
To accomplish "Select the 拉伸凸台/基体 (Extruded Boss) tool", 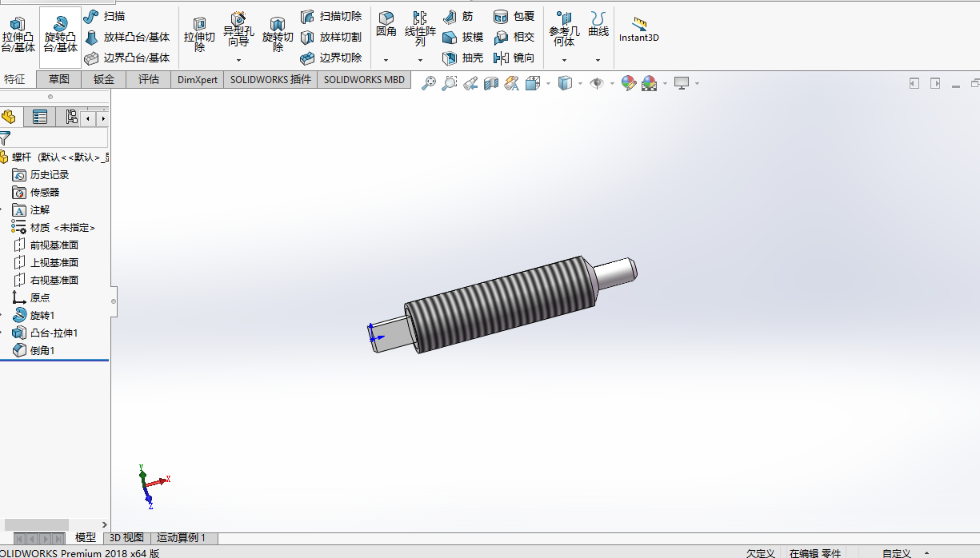I will [19, 32].
